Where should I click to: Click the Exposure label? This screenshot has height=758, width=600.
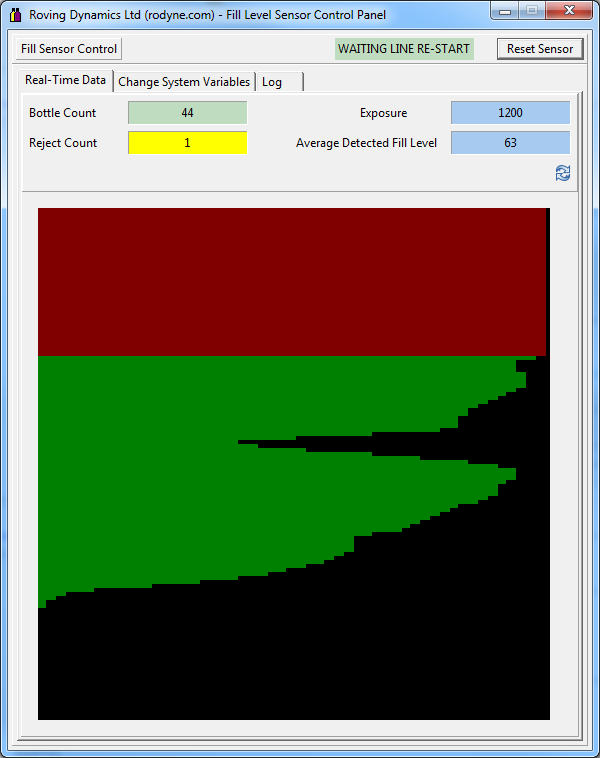tap(383, 113)
